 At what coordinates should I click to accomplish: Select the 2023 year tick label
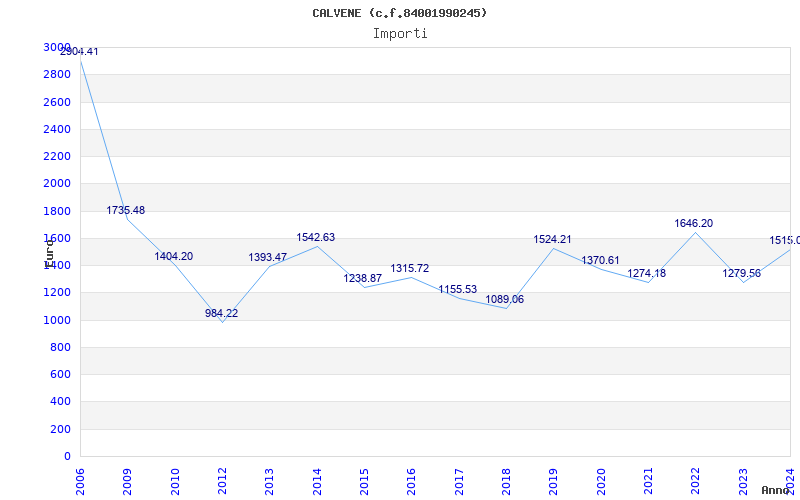(x=743, y=482)
